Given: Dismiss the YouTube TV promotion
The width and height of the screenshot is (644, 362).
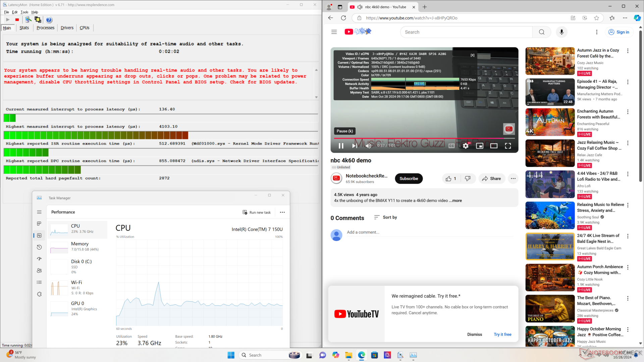Looking at the screenshot, I should pos(474,335).
